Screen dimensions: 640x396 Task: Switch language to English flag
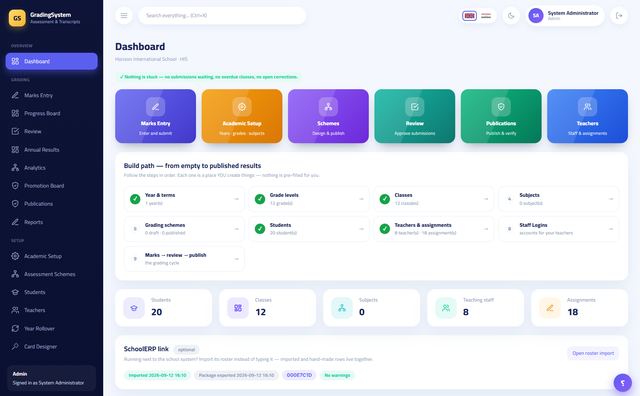tap(469, 16)
